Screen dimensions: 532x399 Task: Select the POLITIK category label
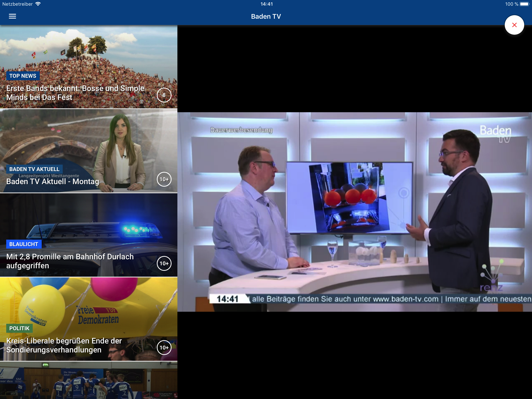[19, 328]
